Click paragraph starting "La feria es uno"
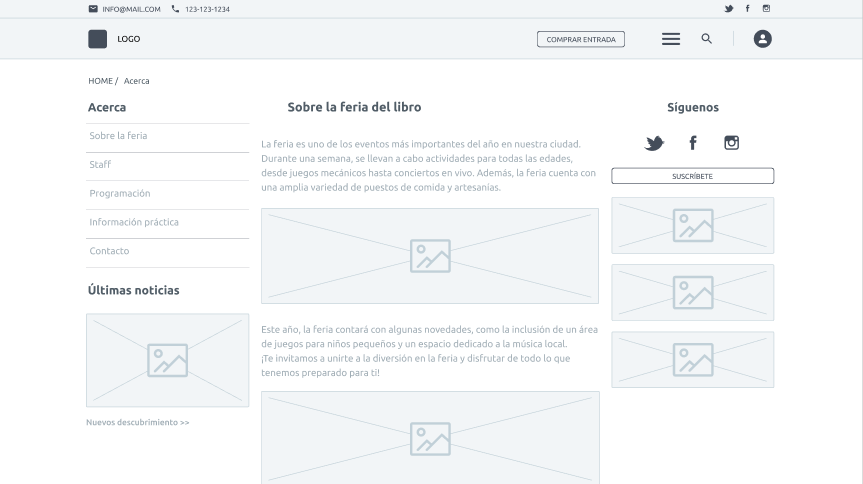Screen dimensions: 863x484 coord(428,166)
